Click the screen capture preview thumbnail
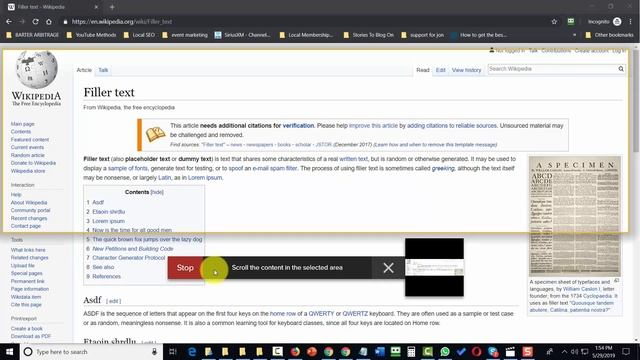 (x=434, y=267)
